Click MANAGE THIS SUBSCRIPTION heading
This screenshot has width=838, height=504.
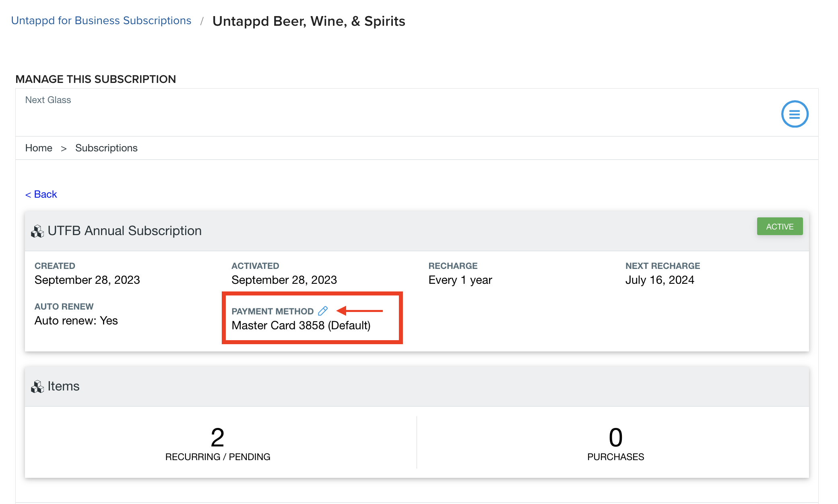[x=96, y=79]
